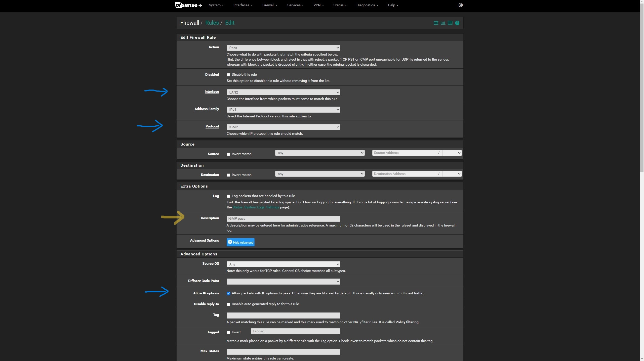The width and height of the screenshot is (644, 361).
Task: Go to Rules breadcrumb link
Action: tap(212, 23)
